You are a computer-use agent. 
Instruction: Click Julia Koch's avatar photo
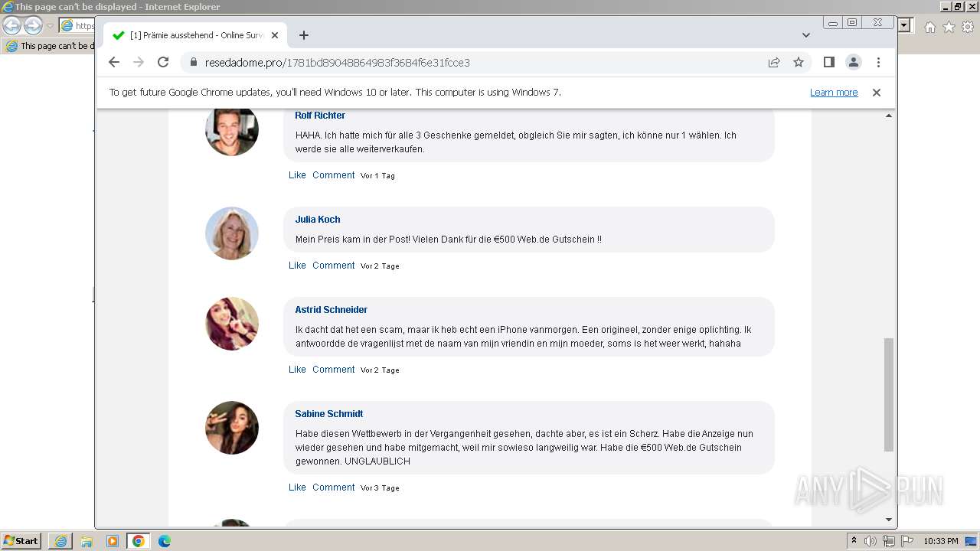pos(232,233)
